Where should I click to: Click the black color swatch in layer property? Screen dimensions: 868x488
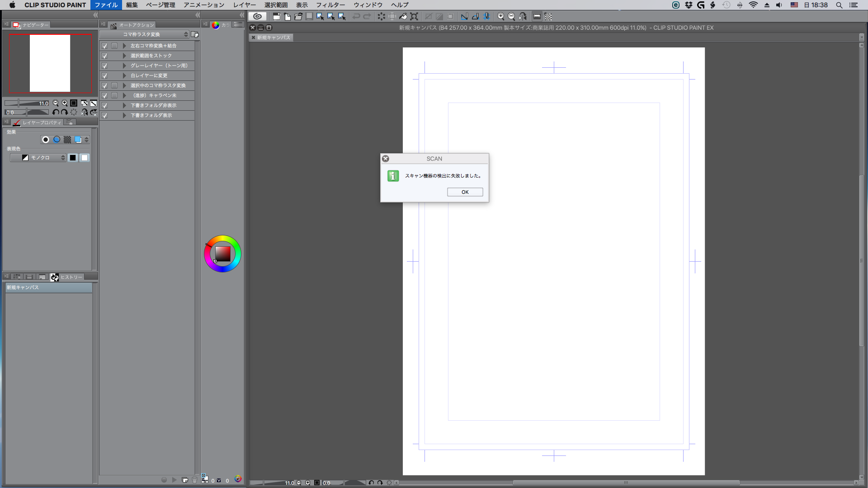point(73,158)
